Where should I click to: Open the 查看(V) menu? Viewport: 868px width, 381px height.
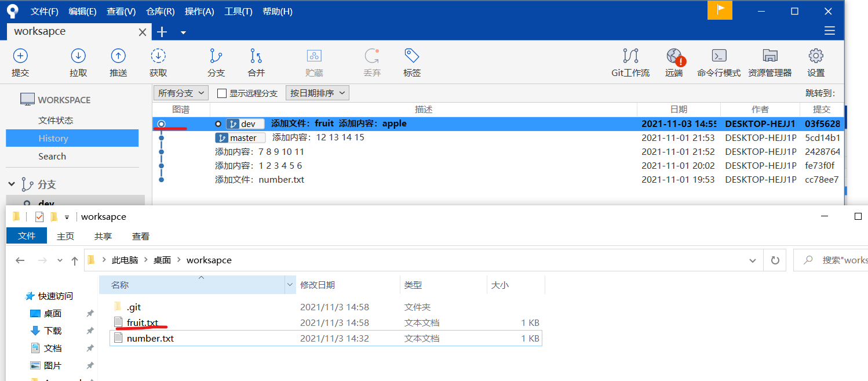tap(121, 12)
